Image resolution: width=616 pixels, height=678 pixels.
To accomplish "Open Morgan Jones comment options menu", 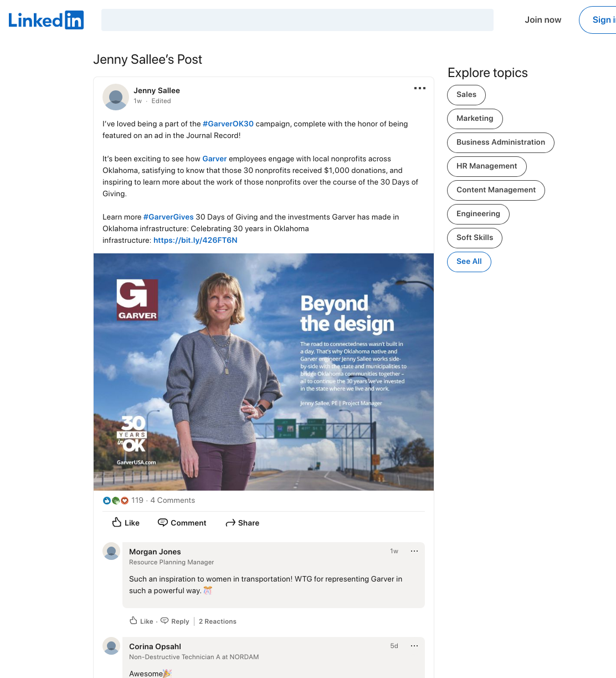I will 414,551.
